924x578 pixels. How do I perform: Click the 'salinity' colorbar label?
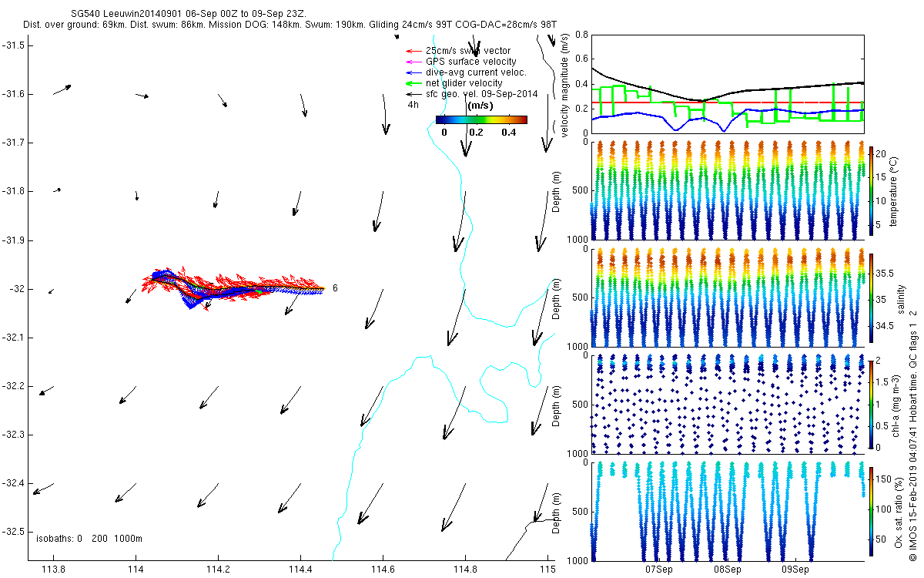pos(900,299)
